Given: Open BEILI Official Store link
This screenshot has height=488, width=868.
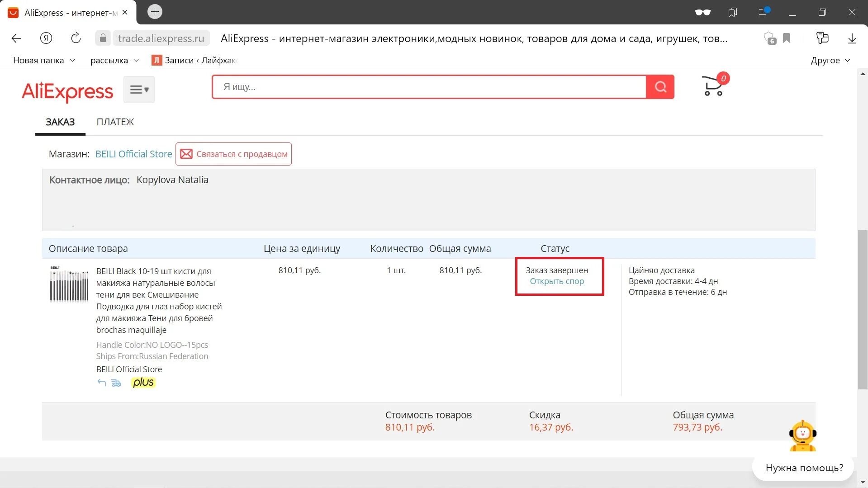Looking at the screenshot, I should point(133,154).
